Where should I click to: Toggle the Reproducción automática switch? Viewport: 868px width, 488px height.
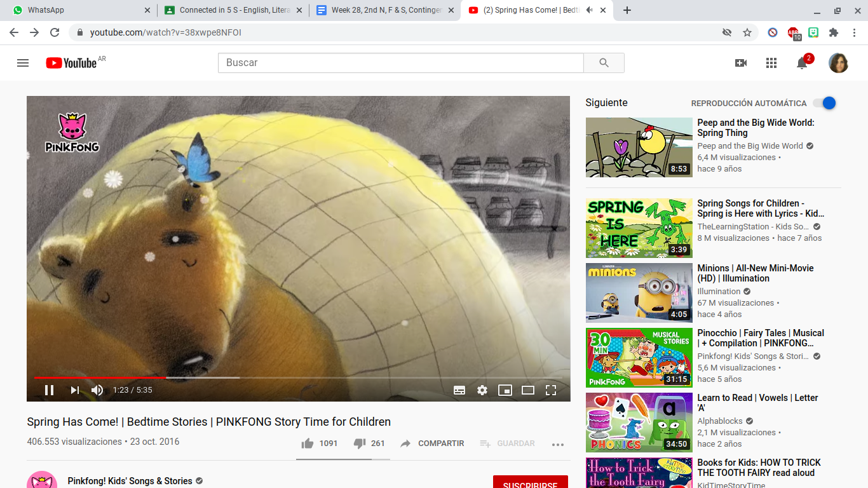[x=825, y=103]
